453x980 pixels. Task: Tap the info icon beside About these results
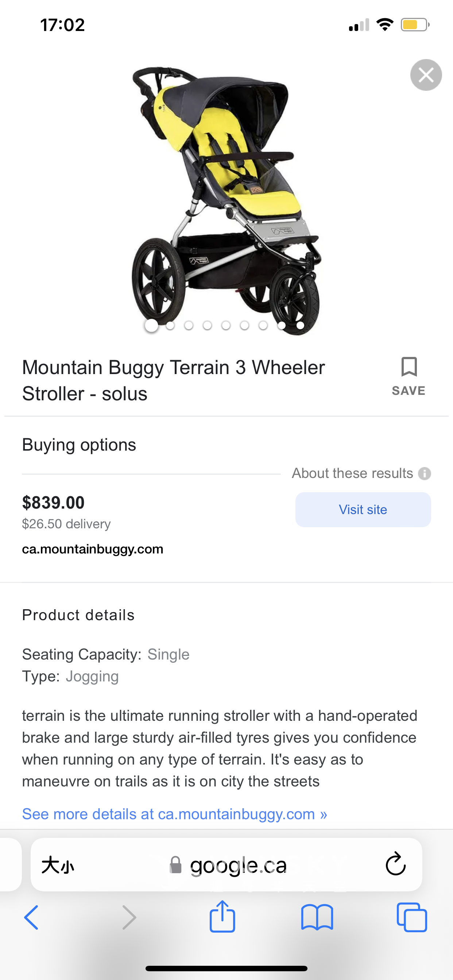click(x=425, y=474)
